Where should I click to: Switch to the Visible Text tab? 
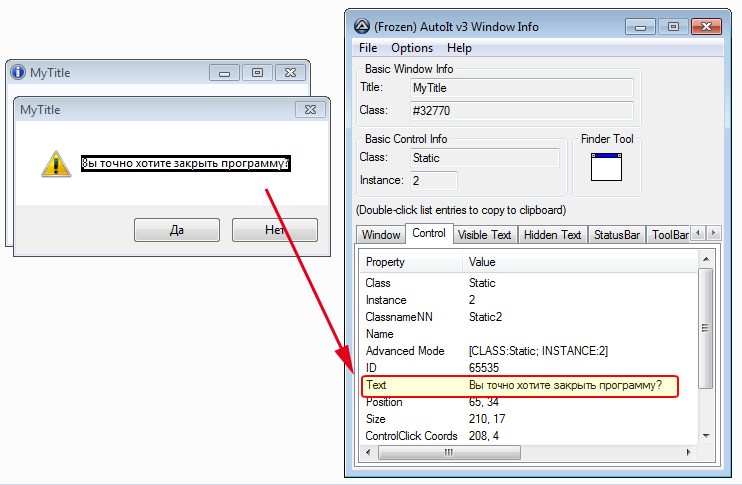click(485, 235)
